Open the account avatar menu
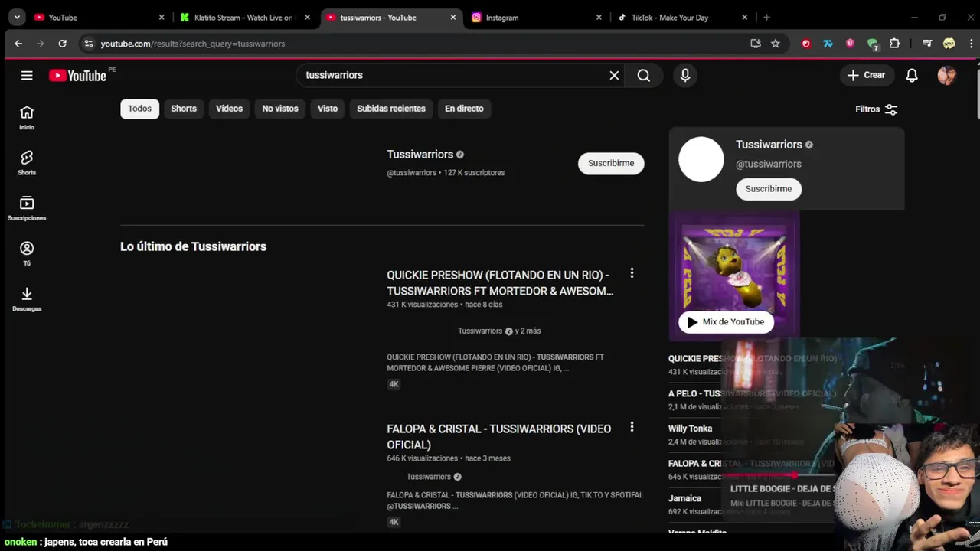 (x=947, y=75)
